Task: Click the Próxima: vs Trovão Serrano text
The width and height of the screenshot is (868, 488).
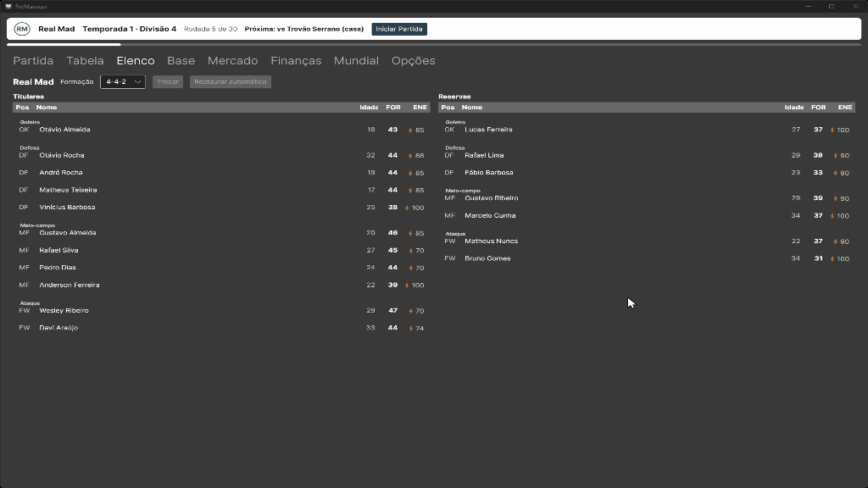Action: (304, 29)
